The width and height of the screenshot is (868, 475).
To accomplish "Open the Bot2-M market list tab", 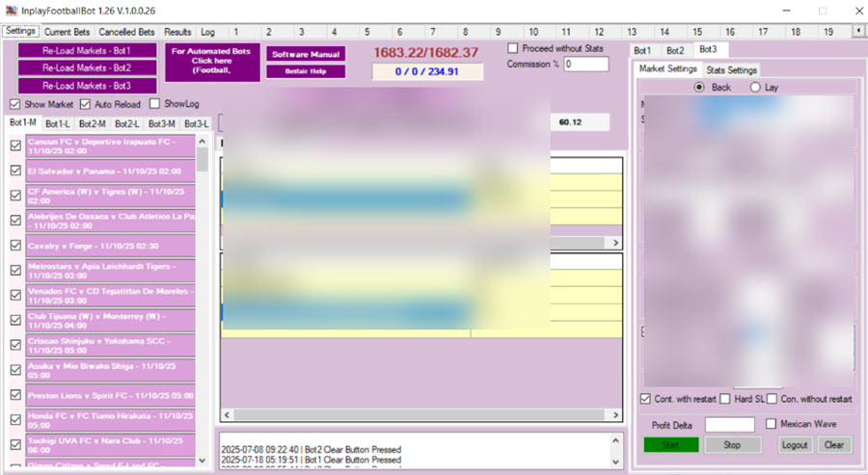I will 93,123.
